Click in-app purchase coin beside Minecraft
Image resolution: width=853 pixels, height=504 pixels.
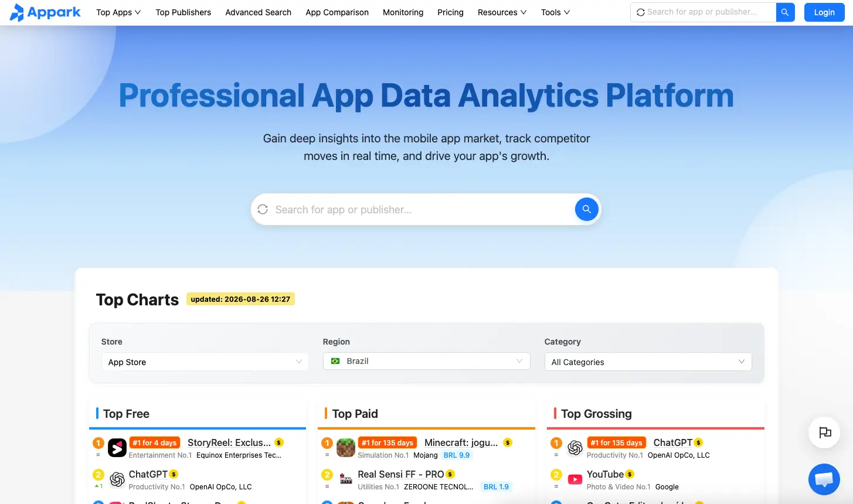click(508, 442)
